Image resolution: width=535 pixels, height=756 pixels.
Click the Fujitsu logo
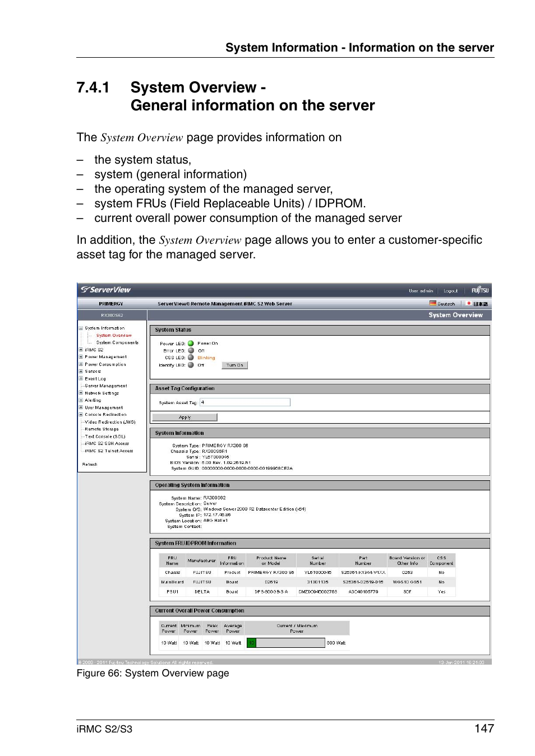click(x=479, y=290)
